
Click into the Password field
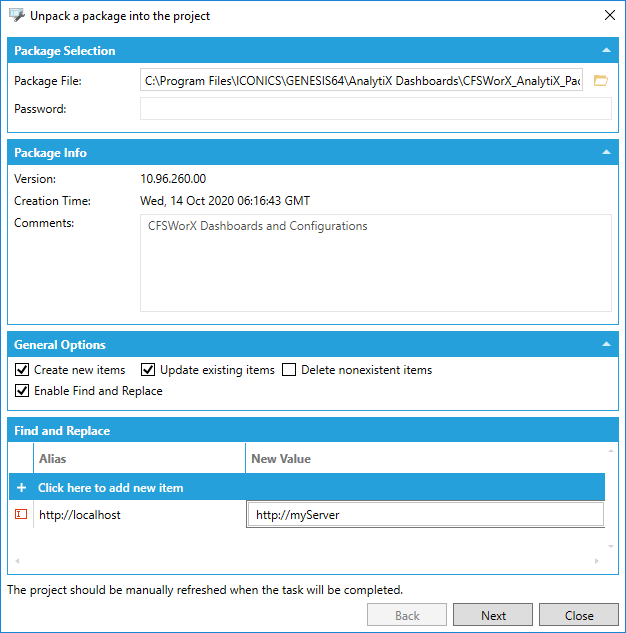(375, 109)
